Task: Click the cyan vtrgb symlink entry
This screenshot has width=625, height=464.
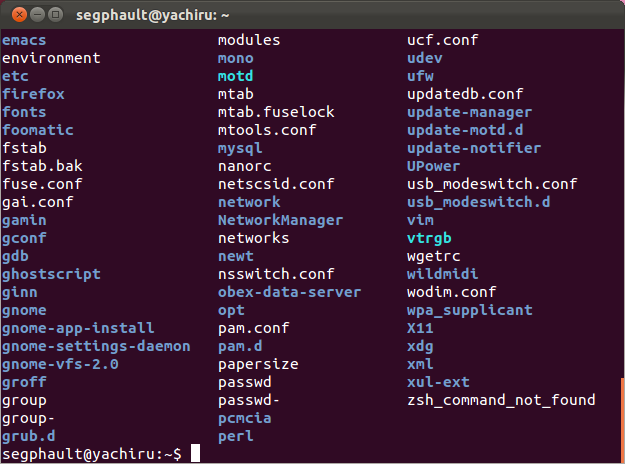Action: coord(429,238)
